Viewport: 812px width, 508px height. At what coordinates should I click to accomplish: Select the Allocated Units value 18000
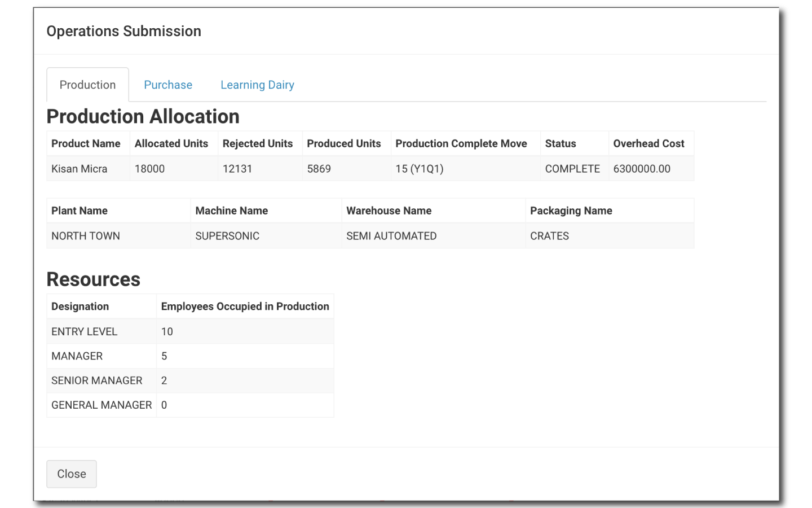(149, 168)
